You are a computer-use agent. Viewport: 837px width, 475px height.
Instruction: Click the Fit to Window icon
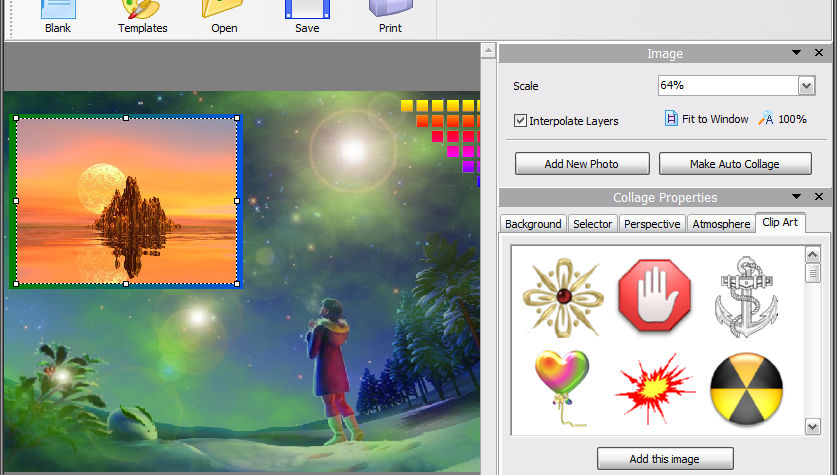tap(671, 118)
